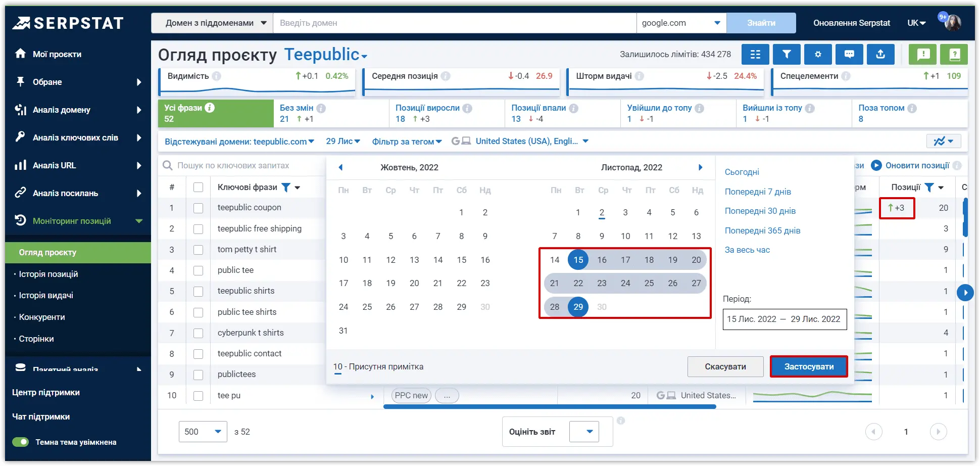Check the teepublic free shipping row
The width and height of the screenshot is (980, 466).
pyautogui.click(x=199, y=229)
